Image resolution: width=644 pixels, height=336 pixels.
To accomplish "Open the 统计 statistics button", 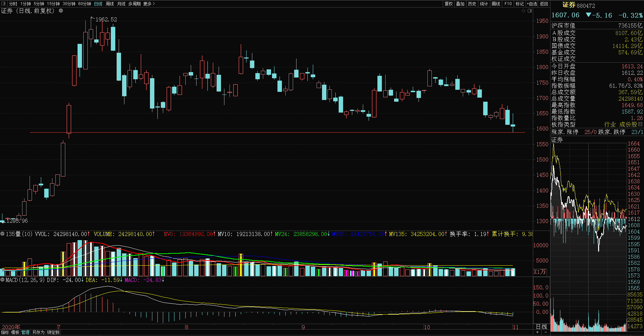I will point(484,4).
